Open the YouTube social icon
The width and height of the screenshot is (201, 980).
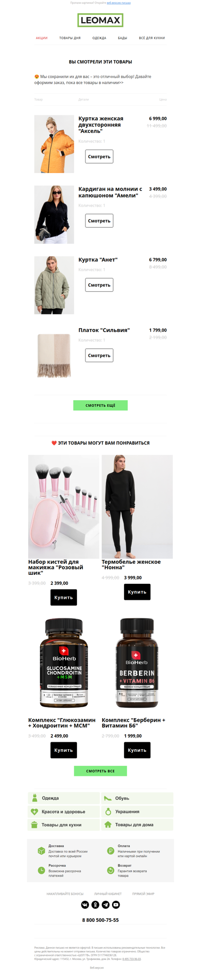tap(116, 904)
